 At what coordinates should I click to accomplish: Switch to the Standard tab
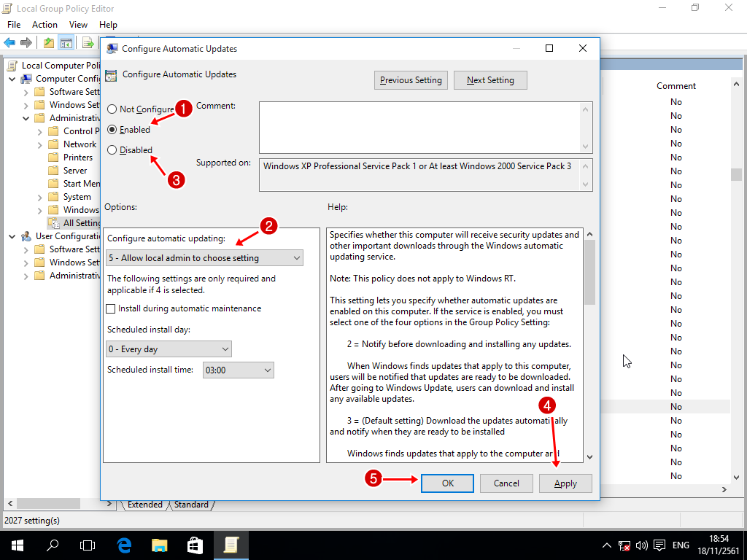tap(192, 505)
